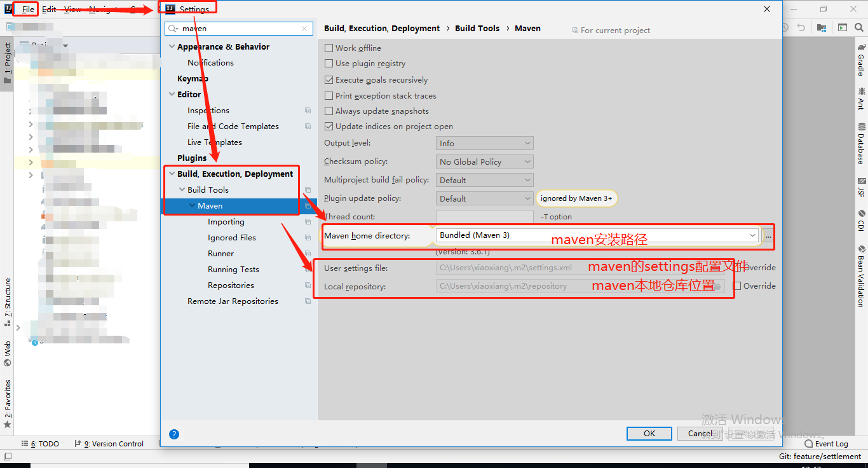
Task: Open the Gradle tool window
Action: click(x=861, y=59)
